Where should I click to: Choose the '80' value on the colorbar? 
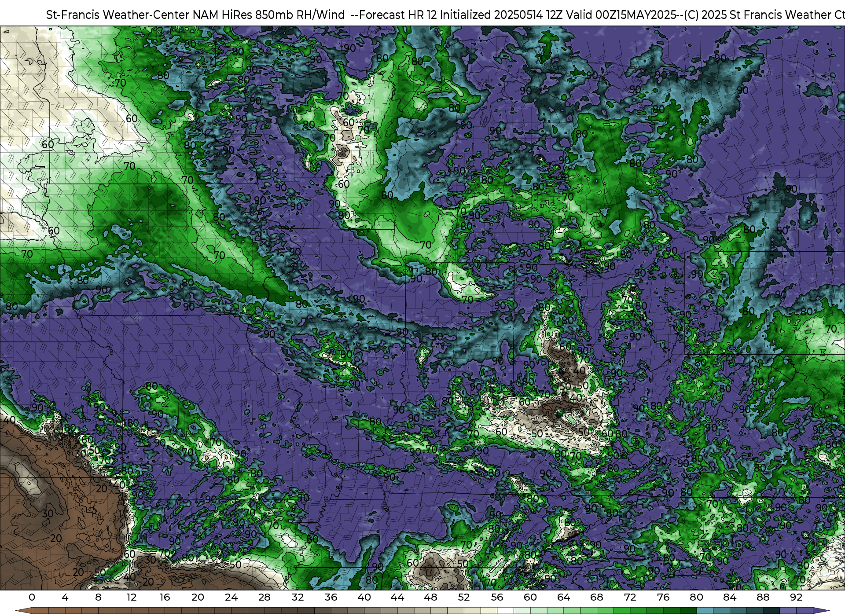click(696, 597)
